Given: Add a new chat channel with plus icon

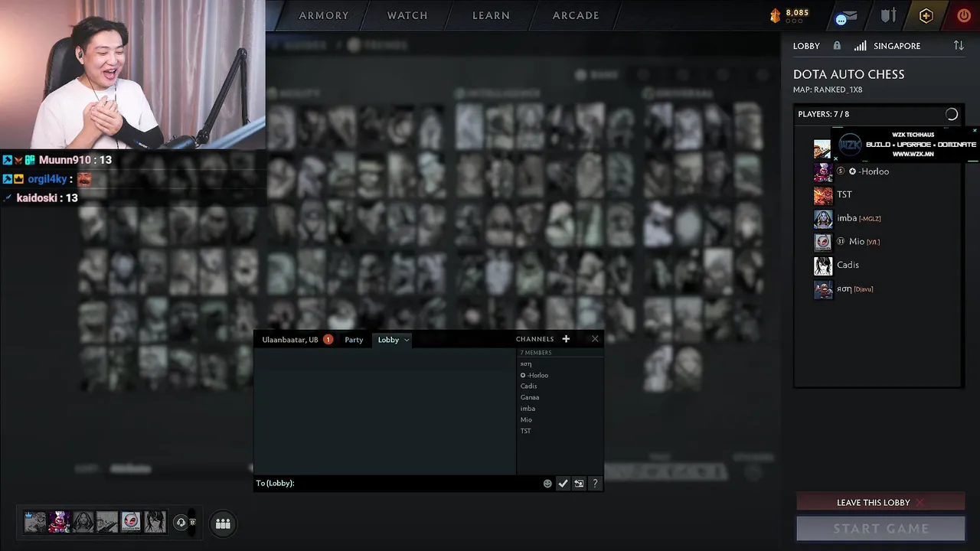Looking at the screenshot, I should (x=566, y=339).
